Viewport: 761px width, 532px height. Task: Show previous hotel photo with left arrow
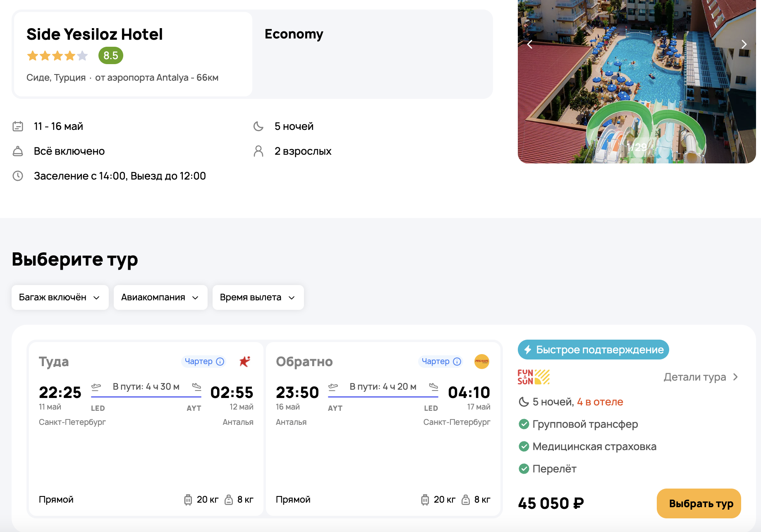tap(530, 44)
